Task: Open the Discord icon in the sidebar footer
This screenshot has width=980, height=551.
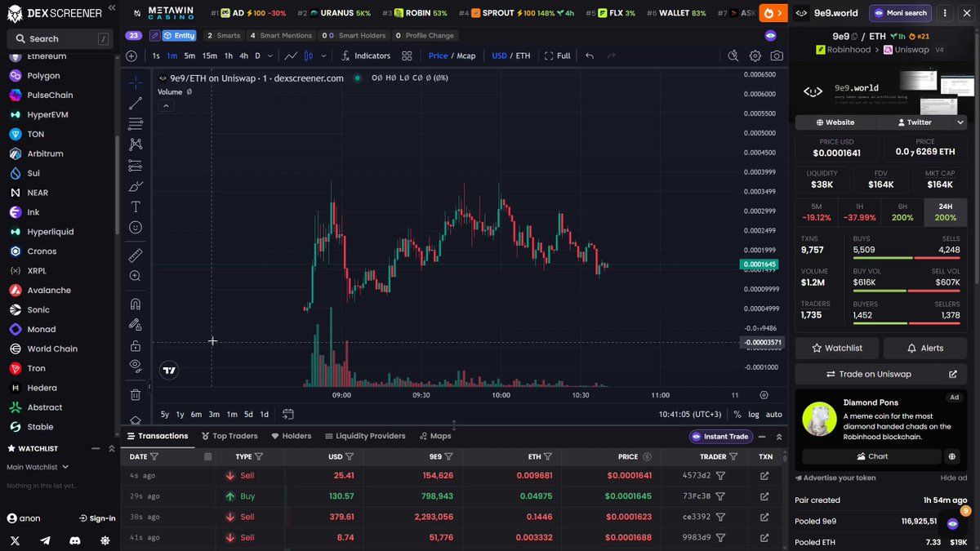Action: tap(75, 540)
